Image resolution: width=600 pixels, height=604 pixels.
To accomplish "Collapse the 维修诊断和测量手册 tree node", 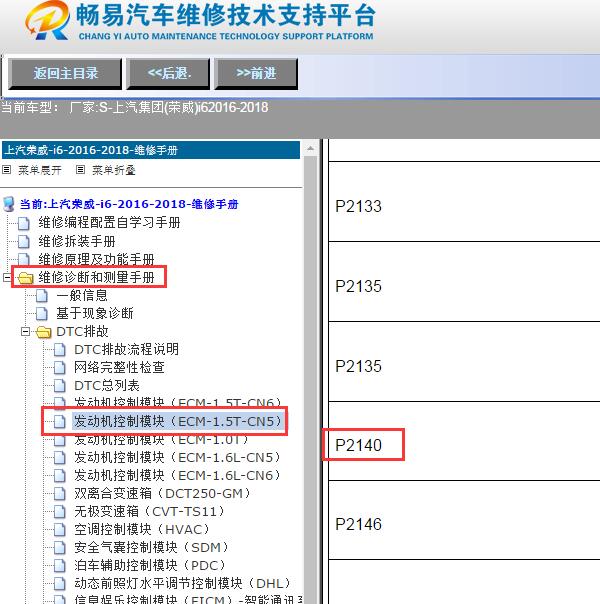I will click(x=7, y=277).
